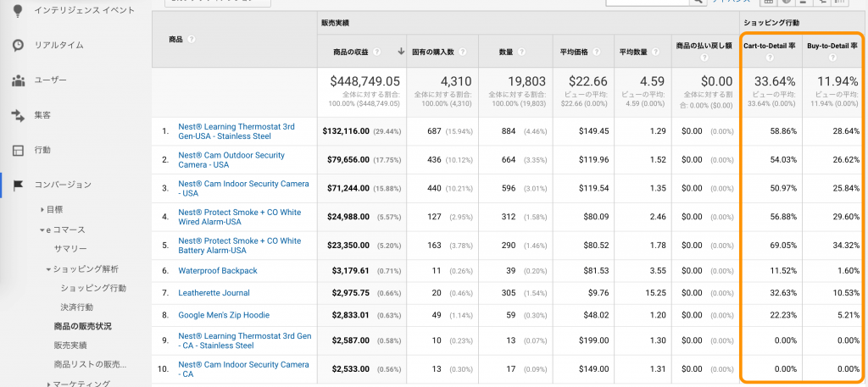Open Google Men's Zip Hoodie link

224,315
